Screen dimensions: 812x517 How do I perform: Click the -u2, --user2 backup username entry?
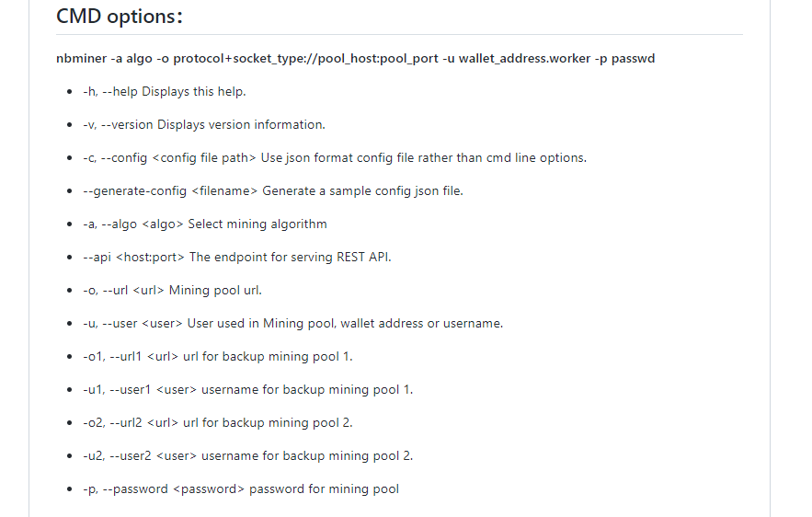coord(247,455)
